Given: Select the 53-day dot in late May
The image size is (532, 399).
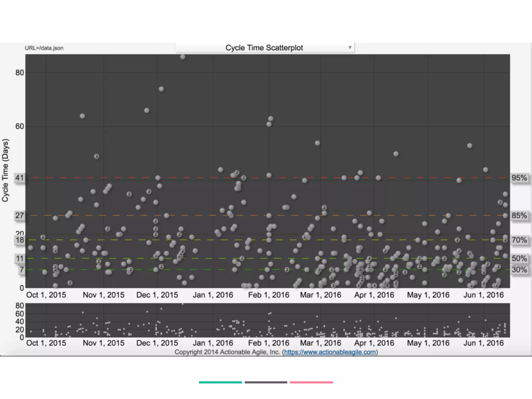Looking at the screenshot, I should pos(469,146).
